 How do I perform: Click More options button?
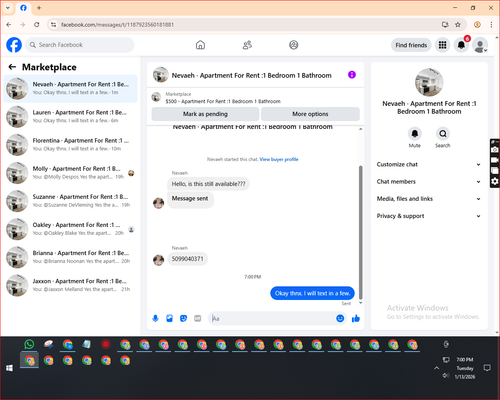(310, 114)
